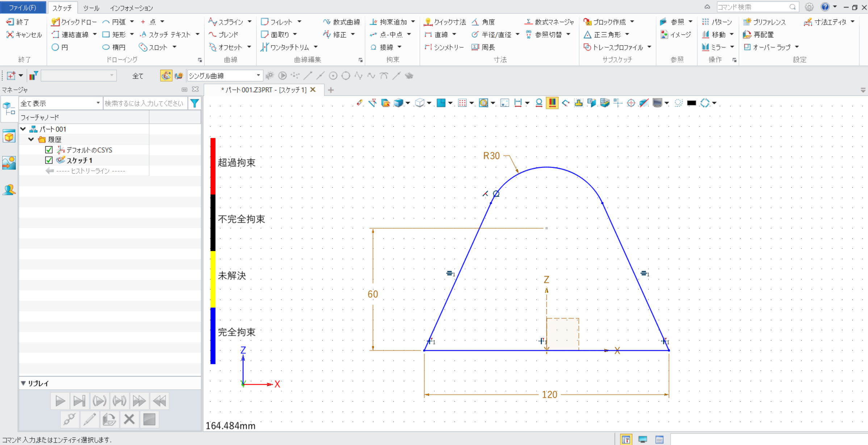Click the 検索するには入力してください search field
Image resolution: width=868 pixels, height=445 pixels.
145,103
